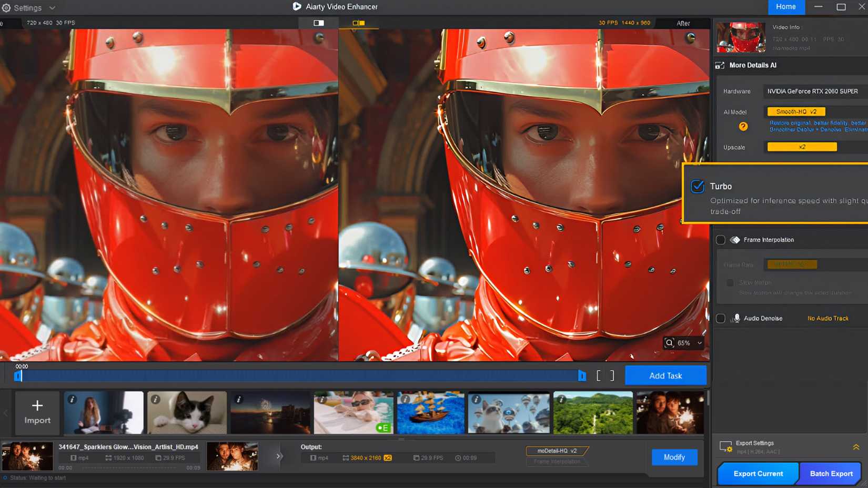
Task: Open the More Details AI panel icon
Action: 720,65
